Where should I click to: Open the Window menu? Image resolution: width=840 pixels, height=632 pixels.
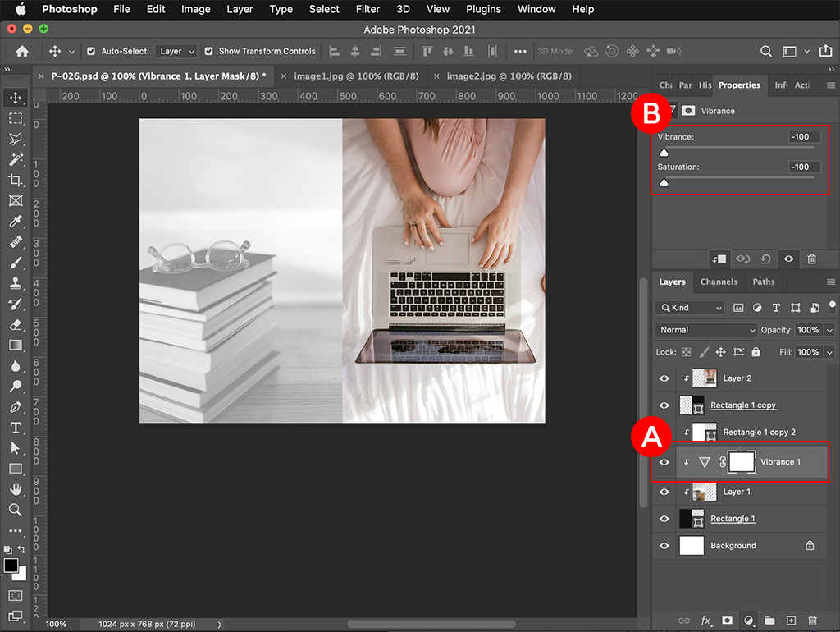[x=536, y=9]
